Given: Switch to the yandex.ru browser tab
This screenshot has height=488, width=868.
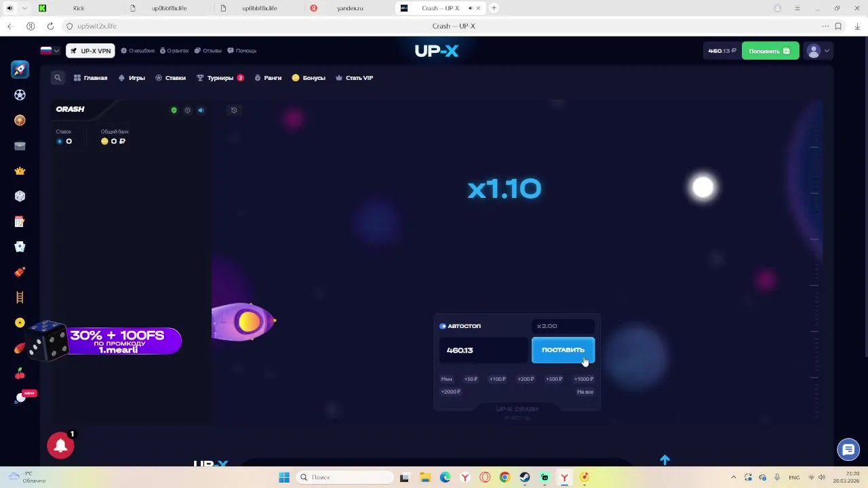Looking at the screenshot, I should click(x=350, y=8).
